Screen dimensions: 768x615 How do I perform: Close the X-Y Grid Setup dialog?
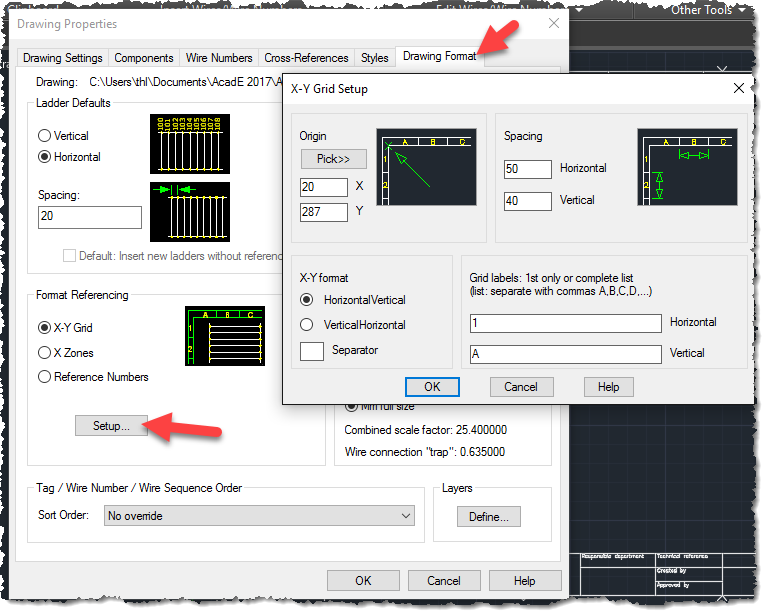pyautogui.click(x=739, y=88)
